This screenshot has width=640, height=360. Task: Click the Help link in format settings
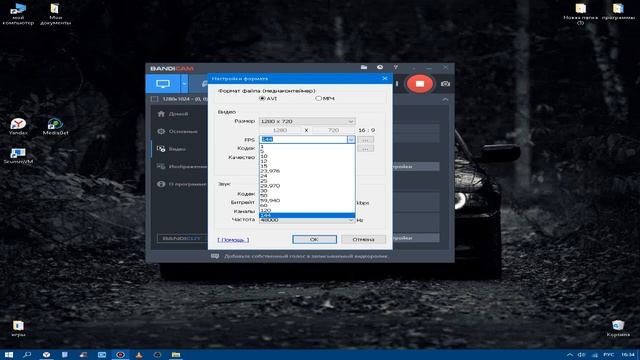point(233,240)
